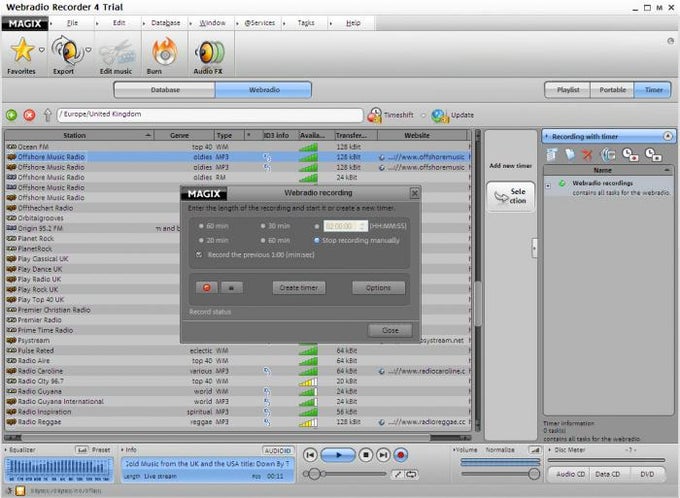Toggle the Normalize volume button
Screen dimensions: 680x498
(535, 450)
